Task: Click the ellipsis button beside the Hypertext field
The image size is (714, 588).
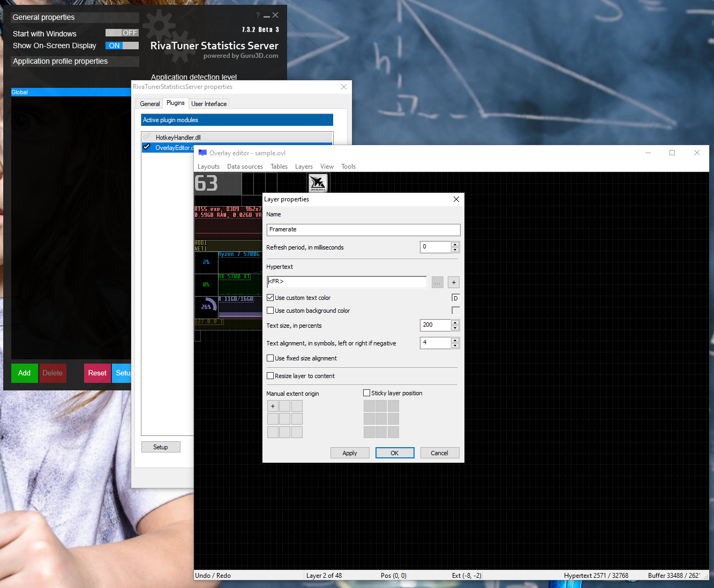Action: click(x=438, y=282)
